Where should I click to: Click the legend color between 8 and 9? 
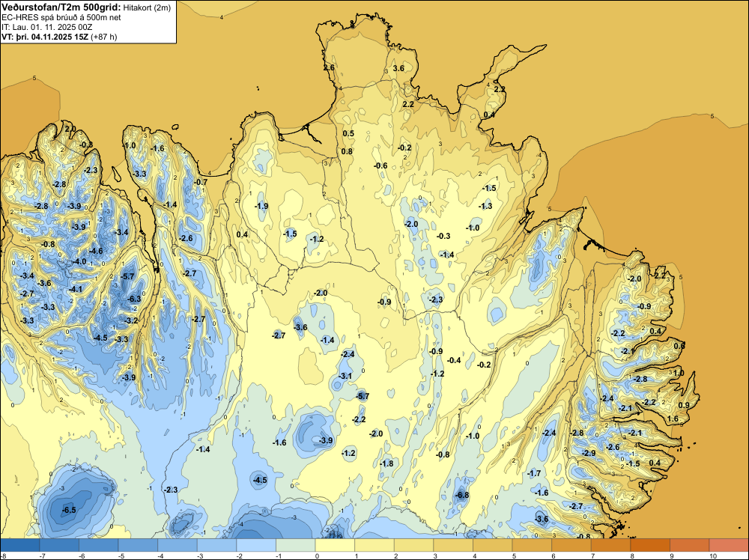click(x=649, y=545)
